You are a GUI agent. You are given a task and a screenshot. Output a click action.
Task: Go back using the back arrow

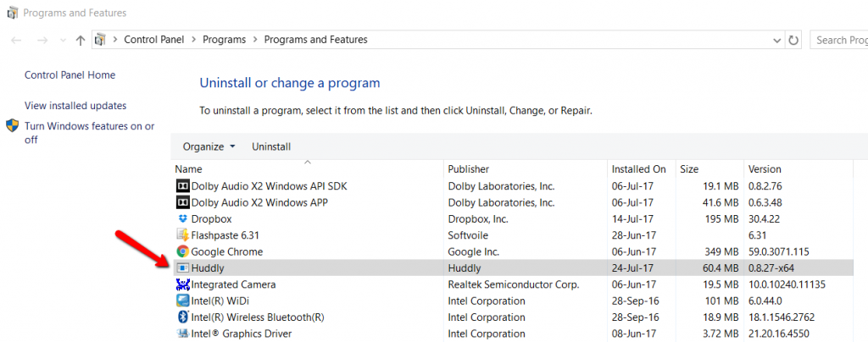(16, 40)
